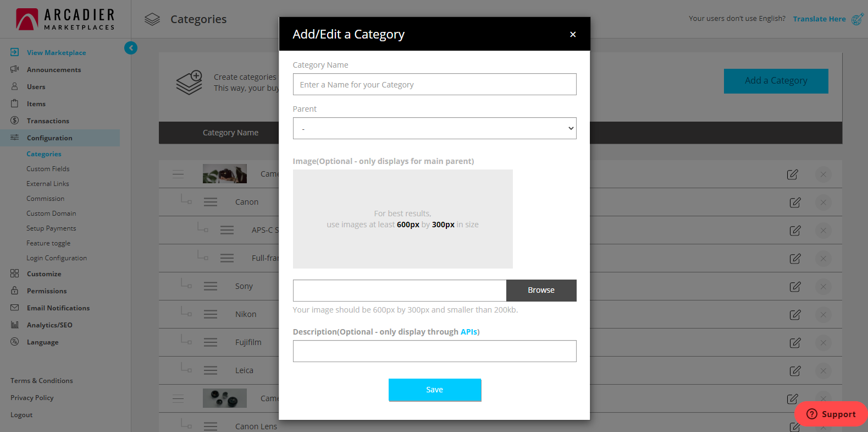This screenshot has width=868, height=432.
Task: Click the Customize grid icon
Action: [15, 274]
